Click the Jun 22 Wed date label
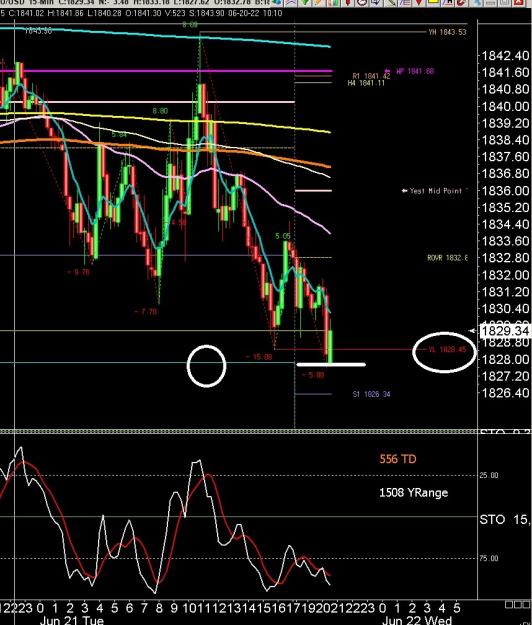532x625 pixels. point(417,620)
